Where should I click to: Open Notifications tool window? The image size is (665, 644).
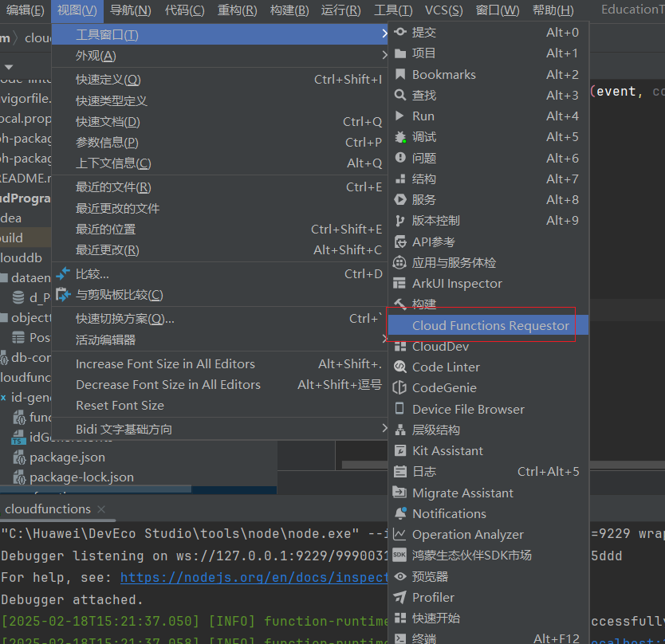pyautogui.click(x=488, y=514)
